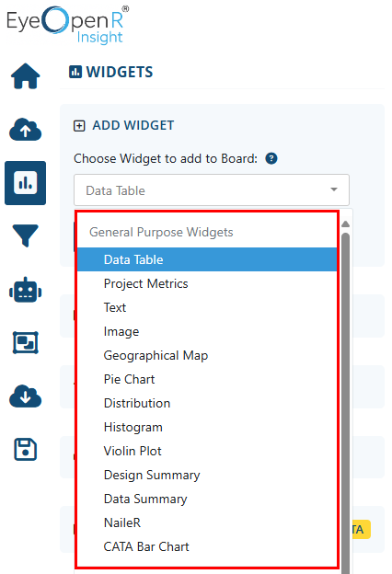Click the cloud download sidebar icon
The width and height of the screenshot is (392, 574).
pyautogui.click(x=25, y=396)
